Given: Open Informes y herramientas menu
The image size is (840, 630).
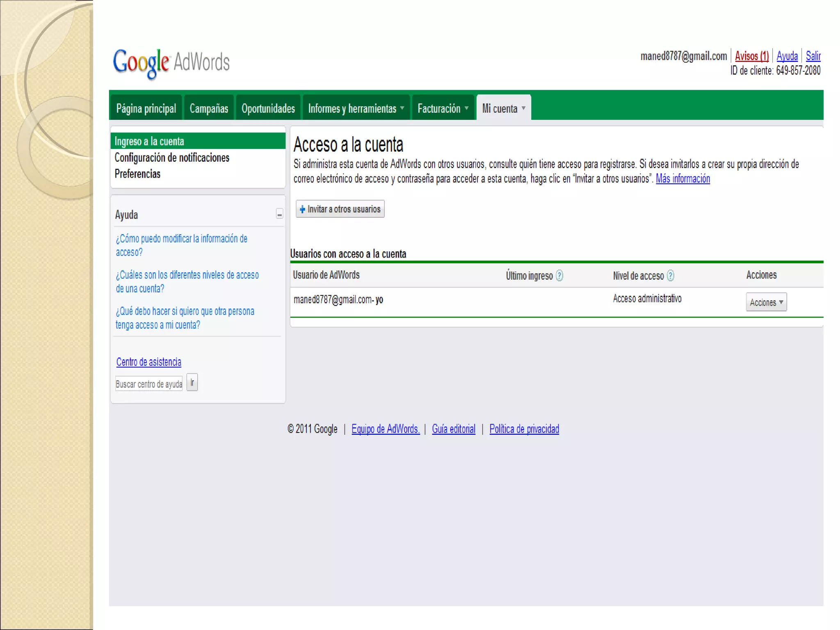Looking at the screenshot, I should click(356, 108).
